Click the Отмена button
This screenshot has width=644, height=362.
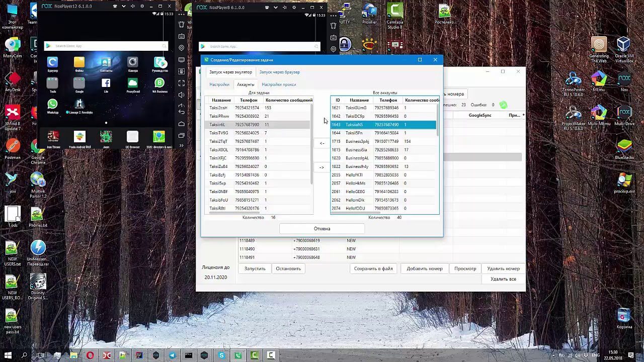tap(322, 229)
